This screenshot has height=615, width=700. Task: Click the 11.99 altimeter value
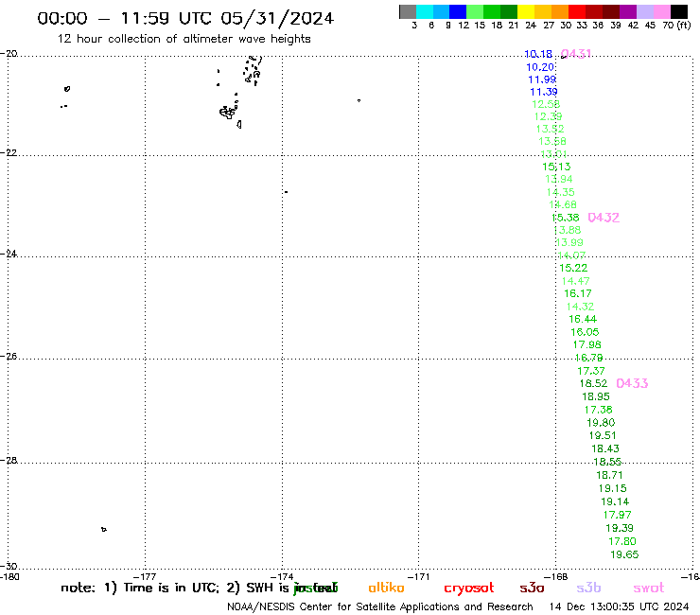542,79
